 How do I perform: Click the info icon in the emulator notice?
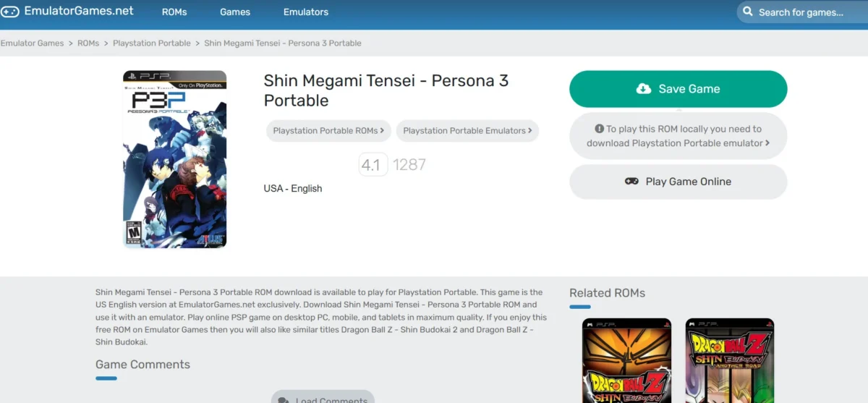pos(599,129)
